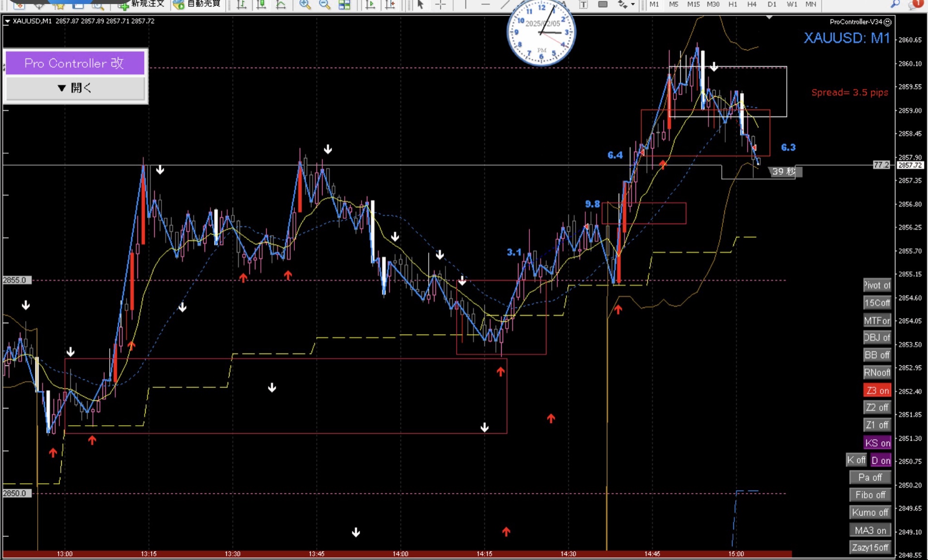Click the zoom in magnifier icon
Screen dimensions: 928x560
tap(305, 4)
